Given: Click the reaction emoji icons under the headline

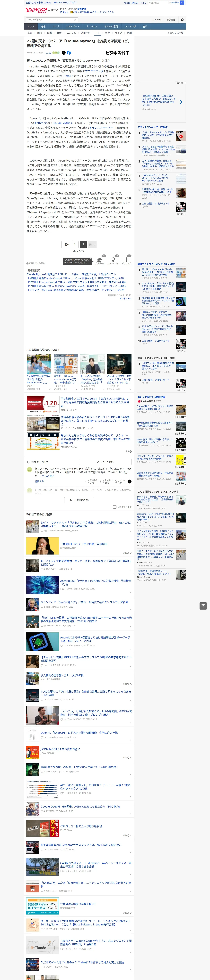Looking at the screenshot, I should pyautogui.click(x=56, y=53).
